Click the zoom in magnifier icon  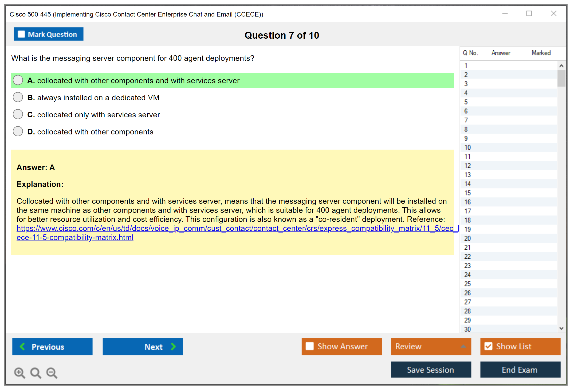[19, 373]
